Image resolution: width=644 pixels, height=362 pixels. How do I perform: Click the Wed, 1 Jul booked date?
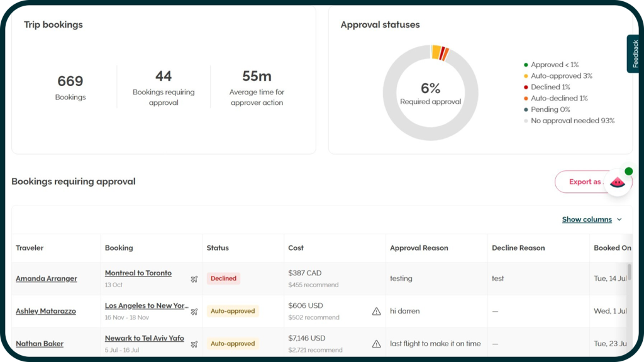click(610, 311)
